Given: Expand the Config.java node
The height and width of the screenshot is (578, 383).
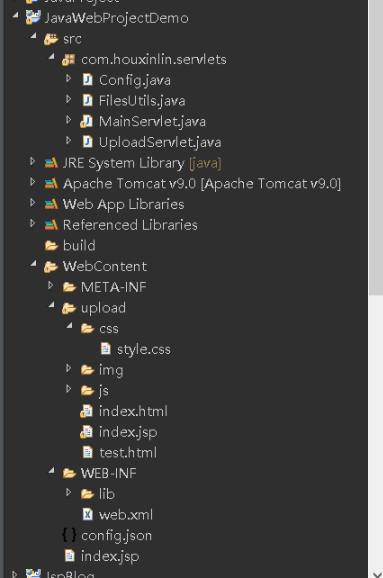Looking at the screenshot, I should pos(69,79).
